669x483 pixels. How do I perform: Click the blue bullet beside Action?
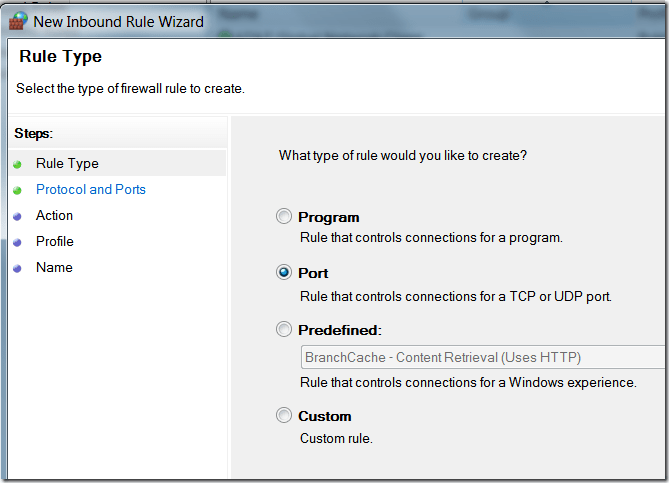coord(17,216)
